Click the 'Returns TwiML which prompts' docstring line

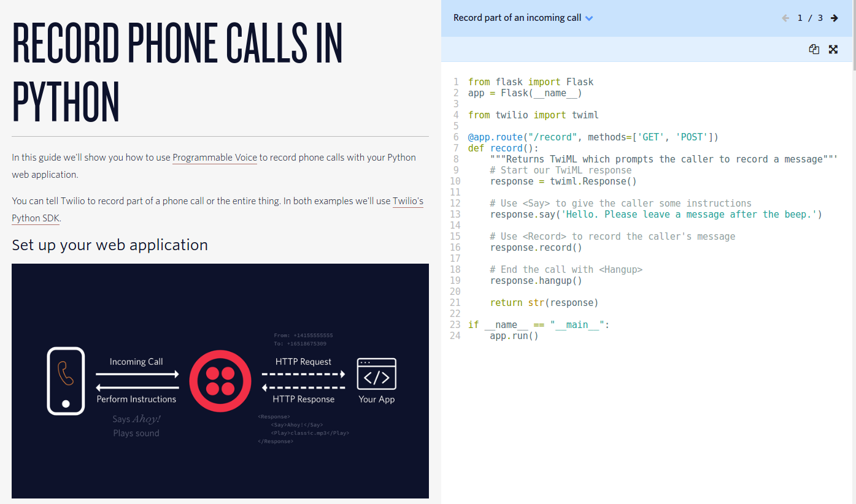(x=664, y=159)
